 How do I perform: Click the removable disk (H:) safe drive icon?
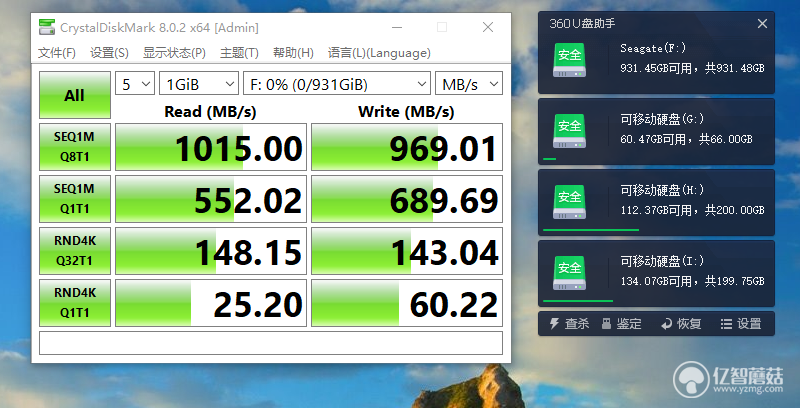[569, 202]
